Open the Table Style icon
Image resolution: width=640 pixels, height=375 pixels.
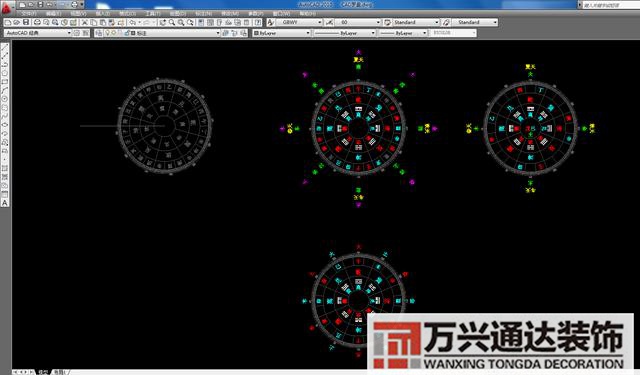[x=387, y=22]
